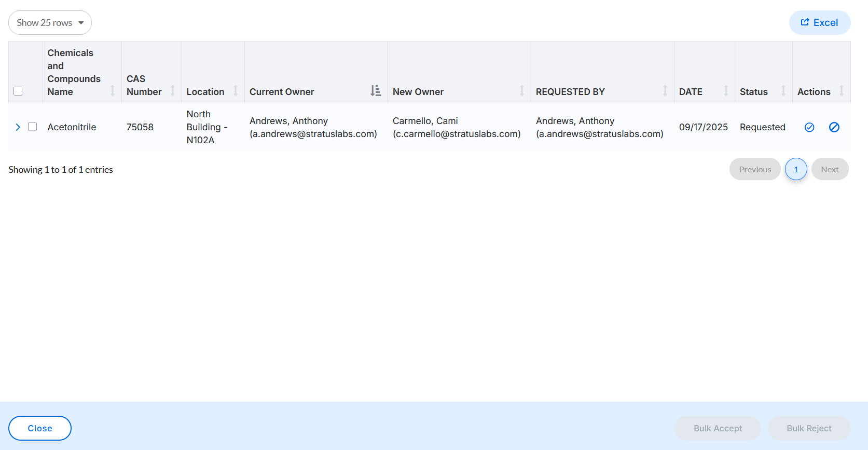Click the Requested status cell
868x450 pixels.
coord(763,127)
